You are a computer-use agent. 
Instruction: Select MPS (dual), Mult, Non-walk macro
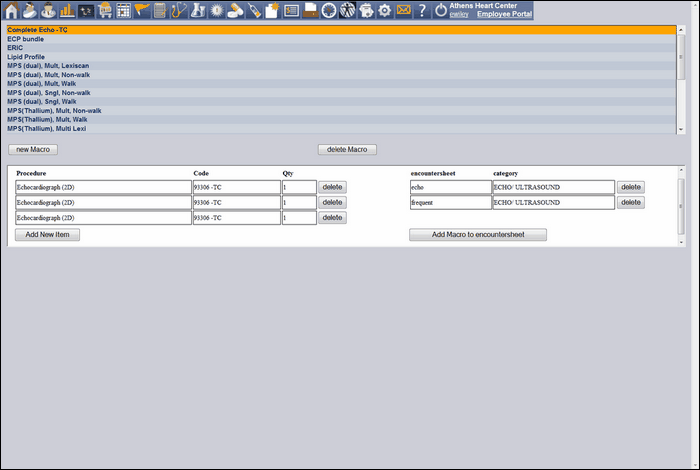click(342, 75)
